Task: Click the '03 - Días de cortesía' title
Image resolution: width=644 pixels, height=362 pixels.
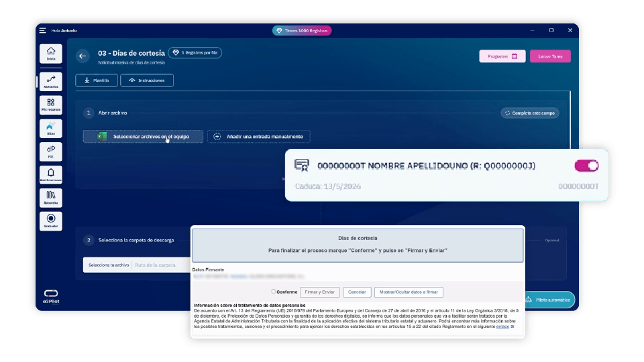Action: click(131, 53)
